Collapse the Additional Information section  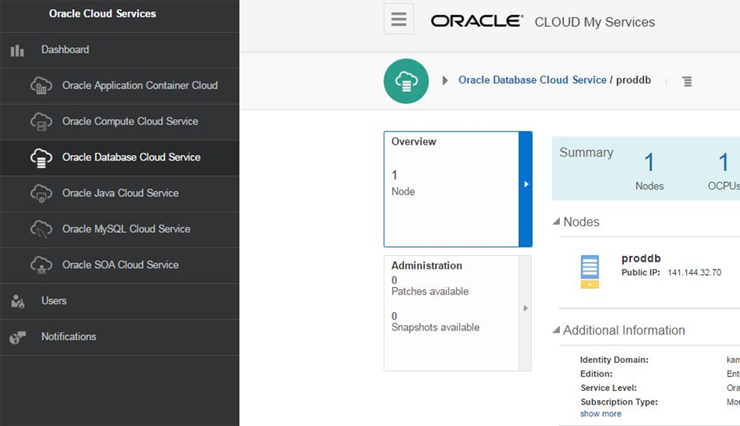pos(557,330)
